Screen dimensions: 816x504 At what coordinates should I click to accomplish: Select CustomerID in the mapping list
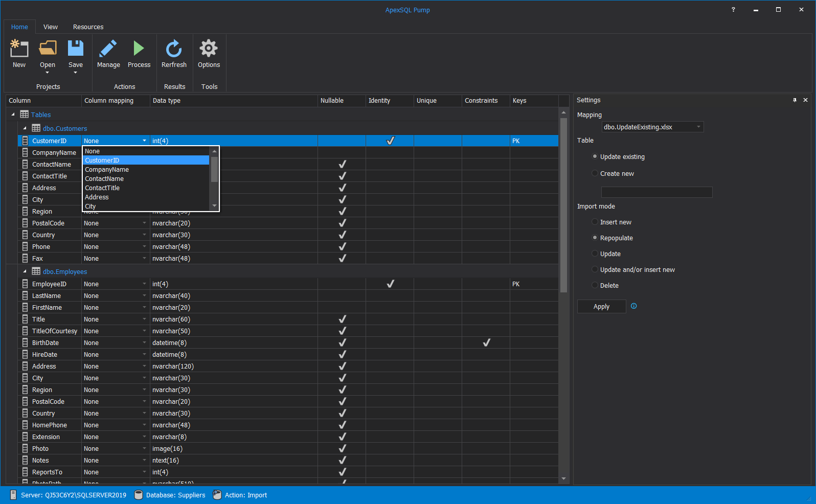pos(146,161)
